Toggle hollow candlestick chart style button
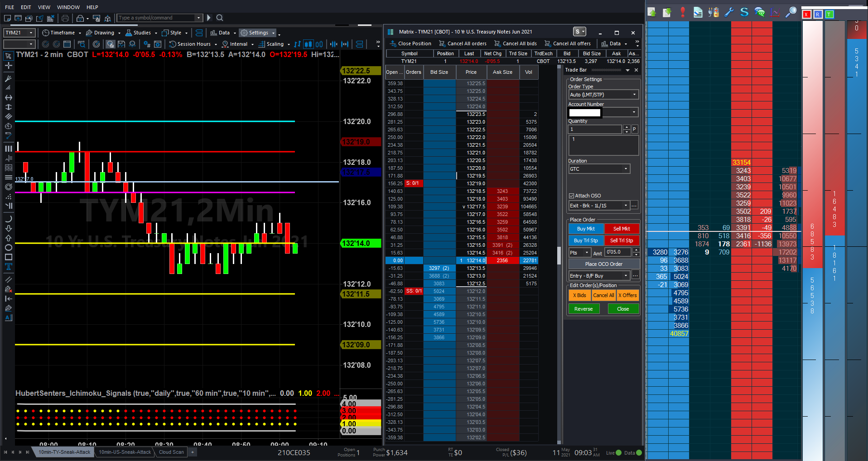The height and width of the screenshot is (461, 868). click(x=319, y=44)
